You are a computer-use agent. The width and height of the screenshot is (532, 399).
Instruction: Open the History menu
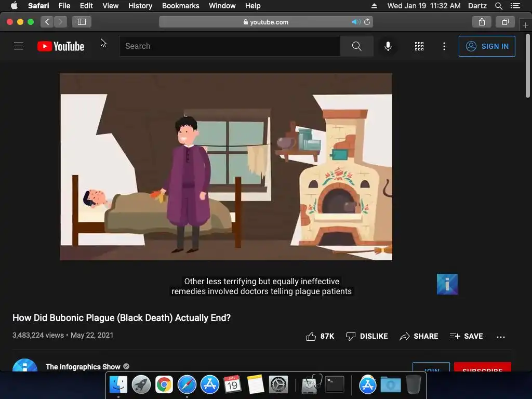[140, 6]
